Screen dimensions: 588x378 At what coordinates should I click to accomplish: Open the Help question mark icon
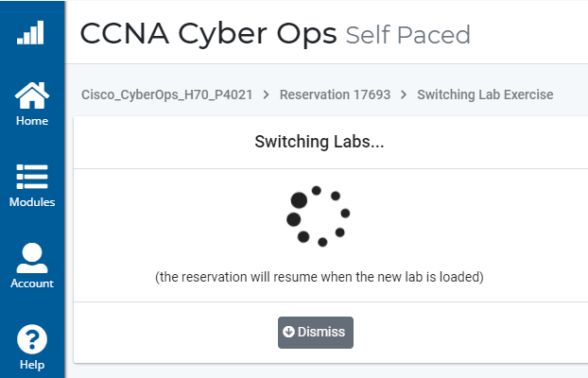pyautogui.click(x=31, y=339)
